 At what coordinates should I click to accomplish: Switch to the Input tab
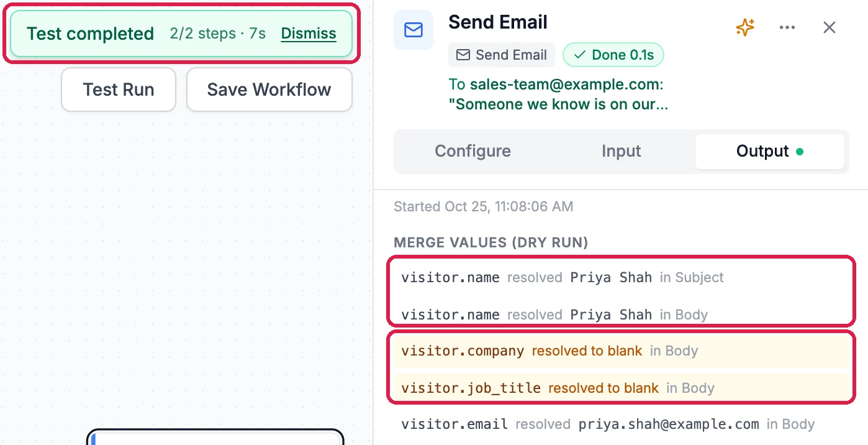click(x=622, y=151)
